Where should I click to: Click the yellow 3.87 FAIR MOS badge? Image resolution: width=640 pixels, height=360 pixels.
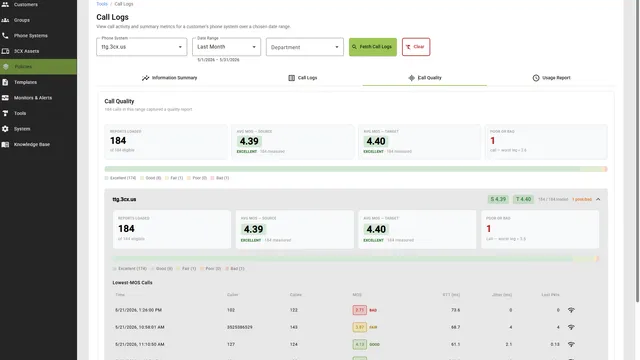[x=360, y=327]
